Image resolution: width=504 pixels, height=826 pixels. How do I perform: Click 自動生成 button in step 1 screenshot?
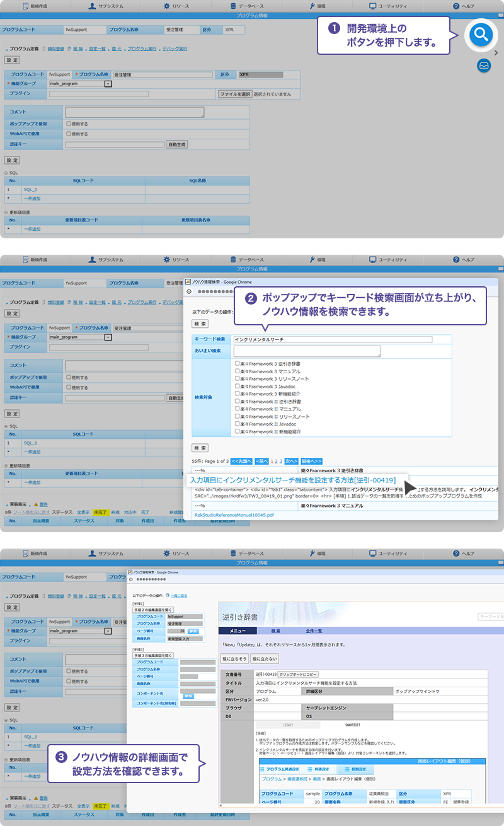[x=177, y=144]
